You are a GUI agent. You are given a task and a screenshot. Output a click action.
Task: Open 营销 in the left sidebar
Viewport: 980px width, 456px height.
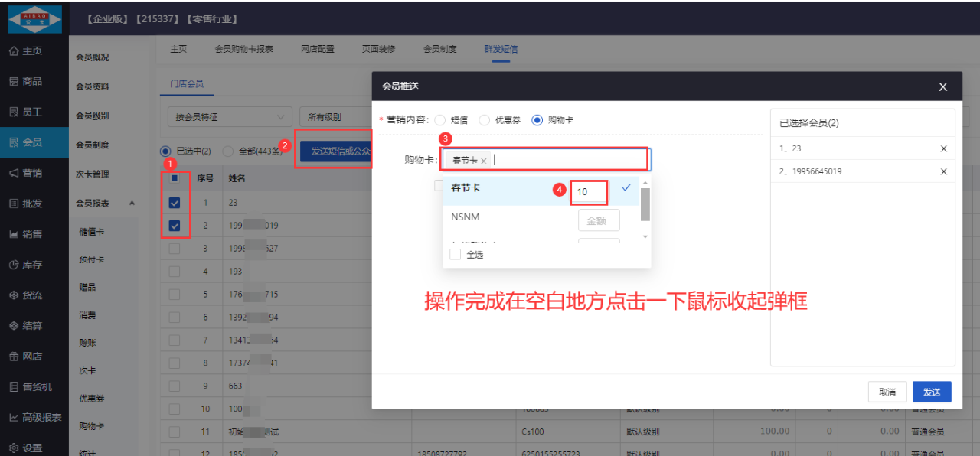(x=26, y=173)
